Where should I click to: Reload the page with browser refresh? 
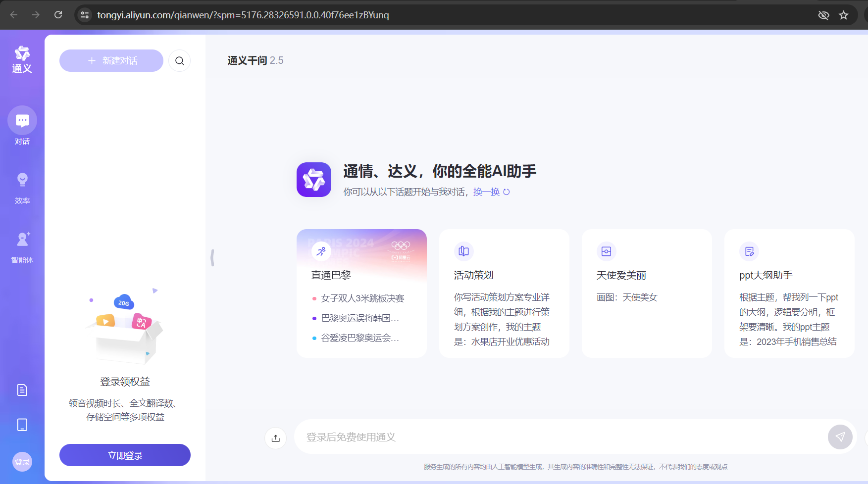click(58, 15)
